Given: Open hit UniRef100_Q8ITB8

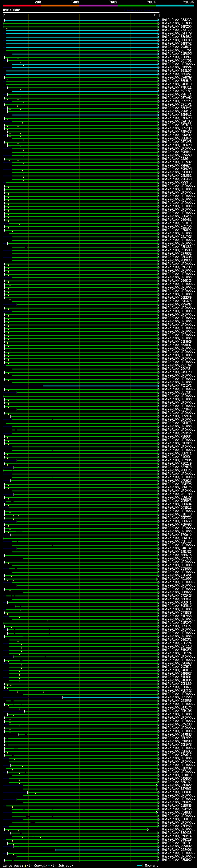Looking at the screenshot, I should [177, 494].
